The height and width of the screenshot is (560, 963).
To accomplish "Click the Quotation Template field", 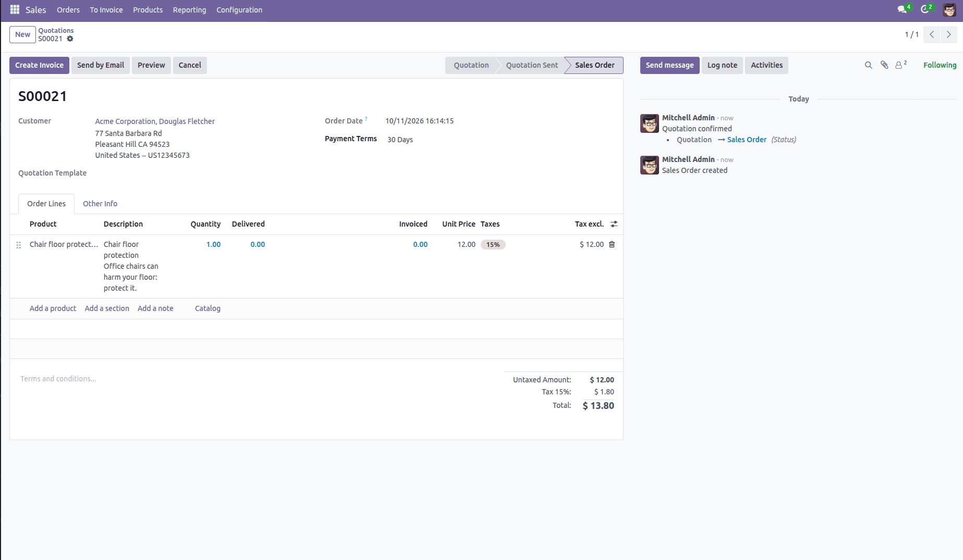I will (203, 173).
